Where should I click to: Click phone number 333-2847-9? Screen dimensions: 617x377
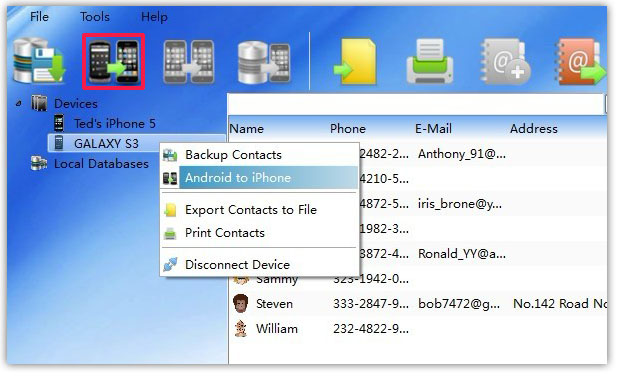[371, 304]
